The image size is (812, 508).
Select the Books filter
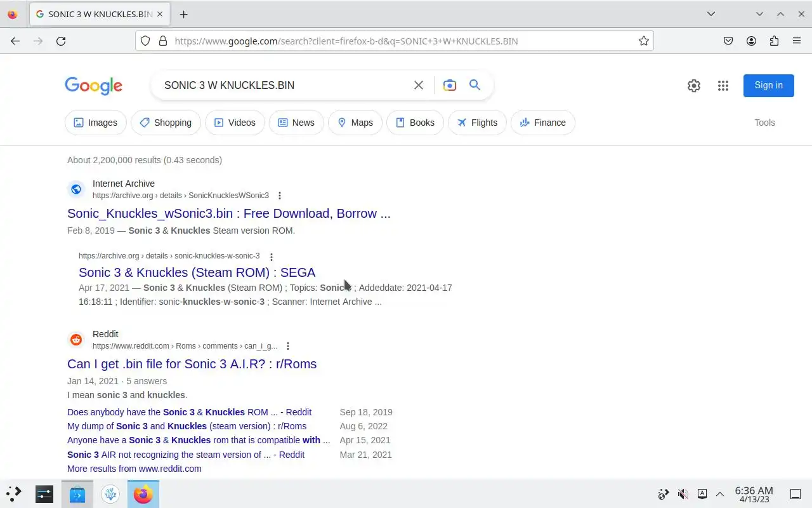pyautogui.click(x=415, y=123)
